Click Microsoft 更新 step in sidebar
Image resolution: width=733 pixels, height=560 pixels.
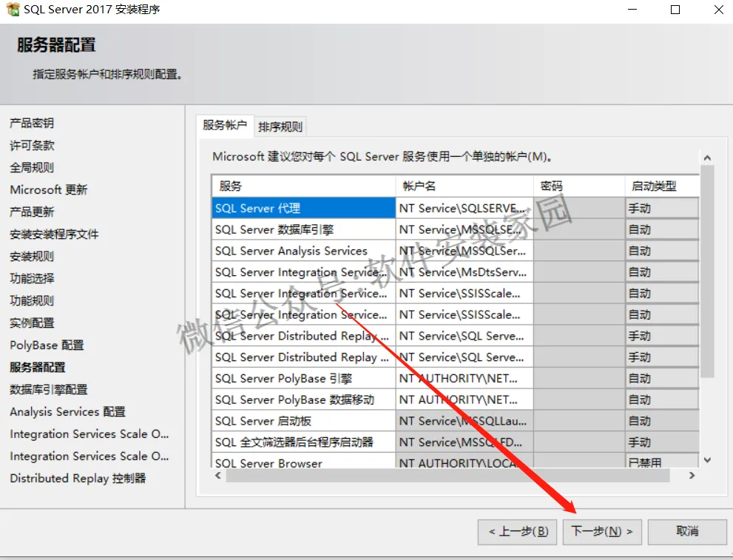49,190
